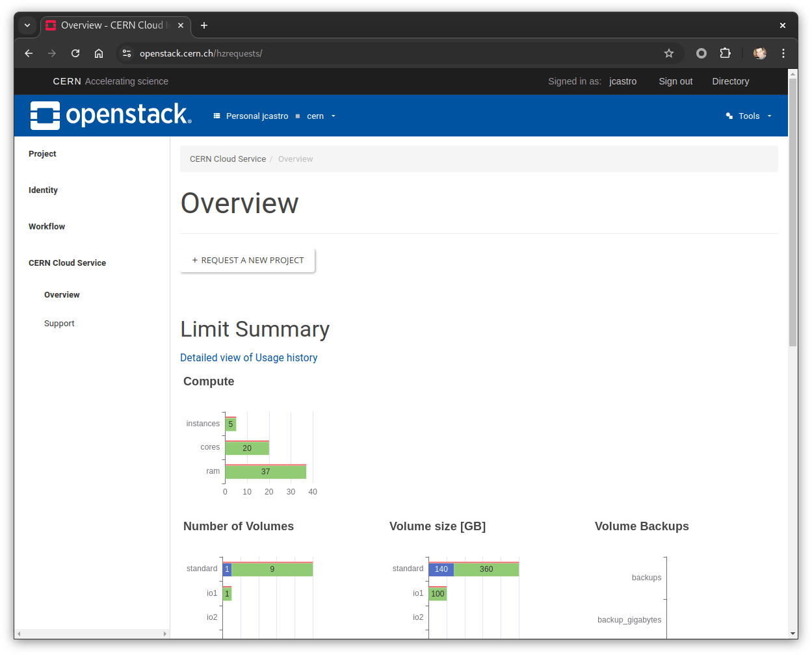Click the Request A New Project button

(247, 260)
